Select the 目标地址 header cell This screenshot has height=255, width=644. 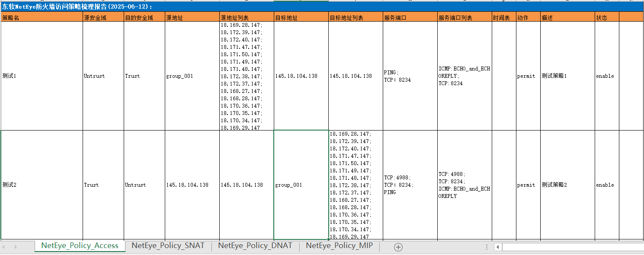(x=301, y=17)
